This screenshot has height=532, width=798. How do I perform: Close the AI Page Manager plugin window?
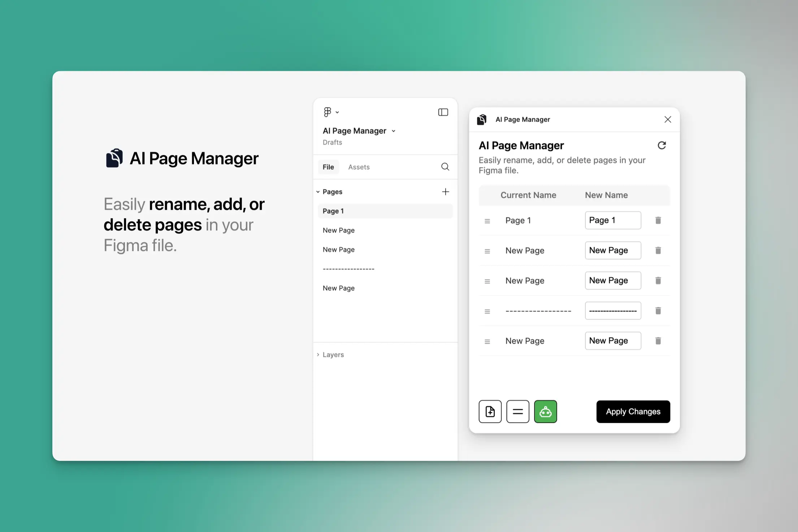(x=667, y=120)
